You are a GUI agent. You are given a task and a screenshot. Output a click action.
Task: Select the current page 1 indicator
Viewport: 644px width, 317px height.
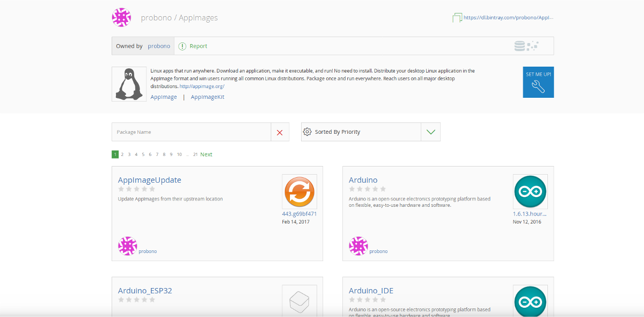[x=115, y=154]
